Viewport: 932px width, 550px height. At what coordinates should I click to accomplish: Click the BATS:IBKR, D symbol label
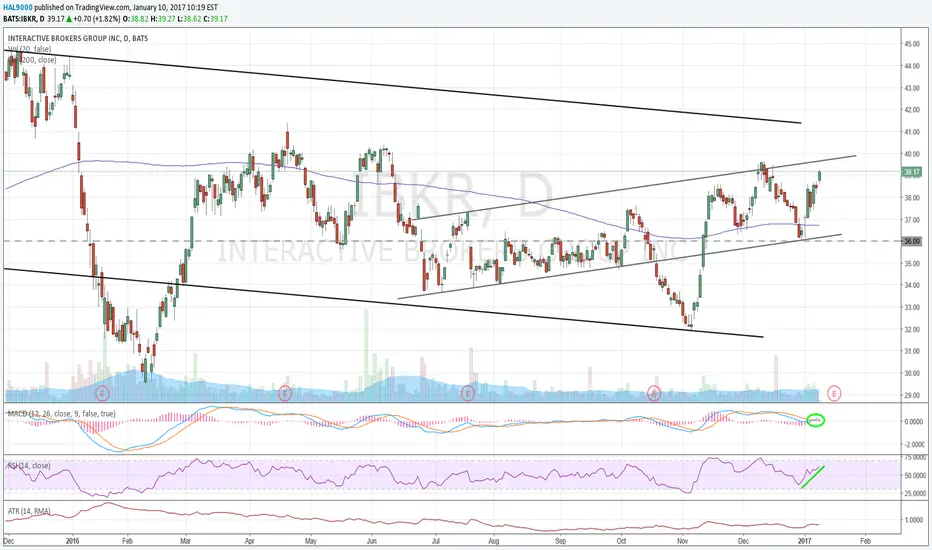[x=26, y=18]
